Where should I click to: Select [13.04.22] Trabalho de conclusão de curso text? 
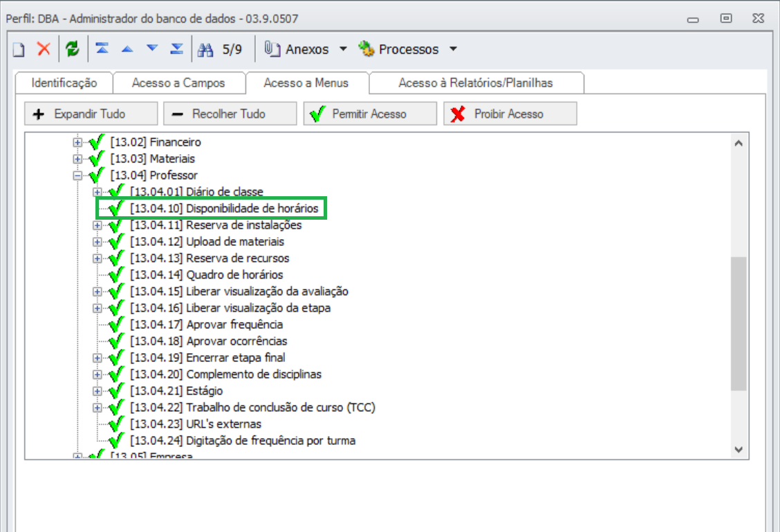(252, 407)
